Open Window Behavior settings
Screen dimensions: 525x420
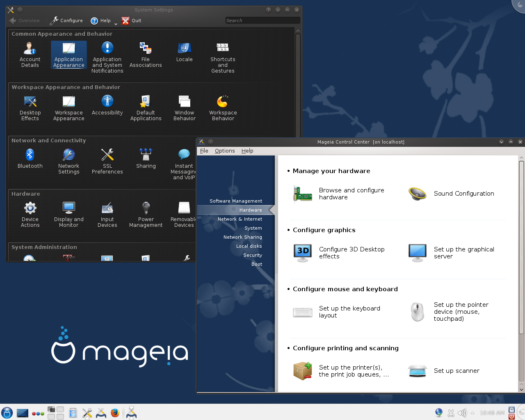tap(184, 108)
